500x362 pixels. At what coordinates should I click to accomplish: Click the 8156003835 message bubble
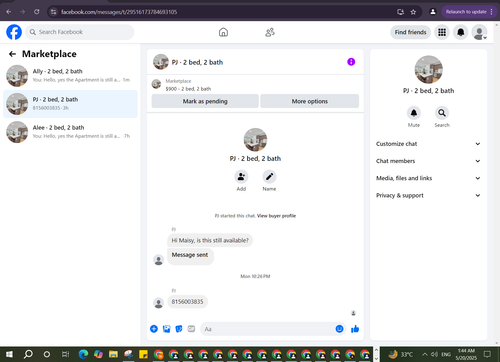(187, 302)
